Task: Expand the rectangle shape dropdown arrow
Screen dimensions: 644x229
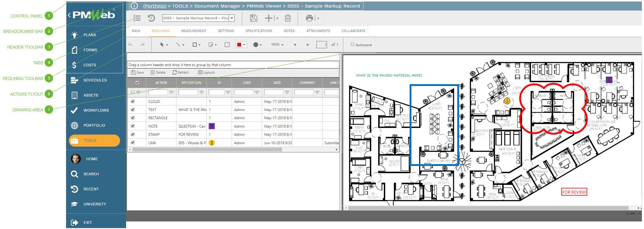Action: point(200,45)
